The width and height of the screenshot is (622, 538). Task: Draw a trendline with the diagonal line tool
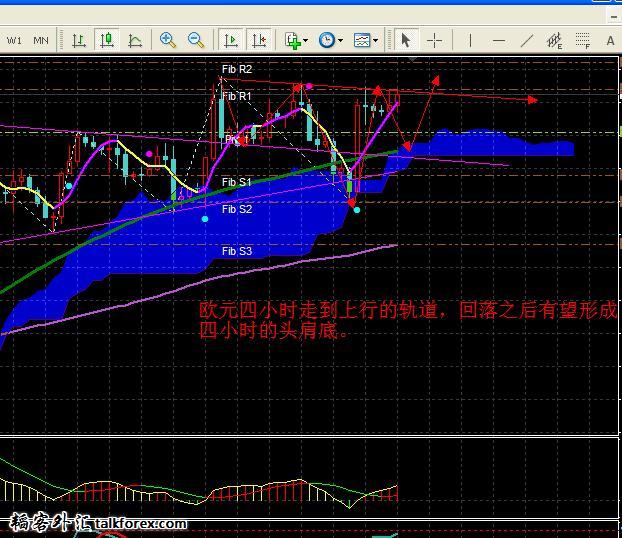pyautogui.click(x=527, y=40)
